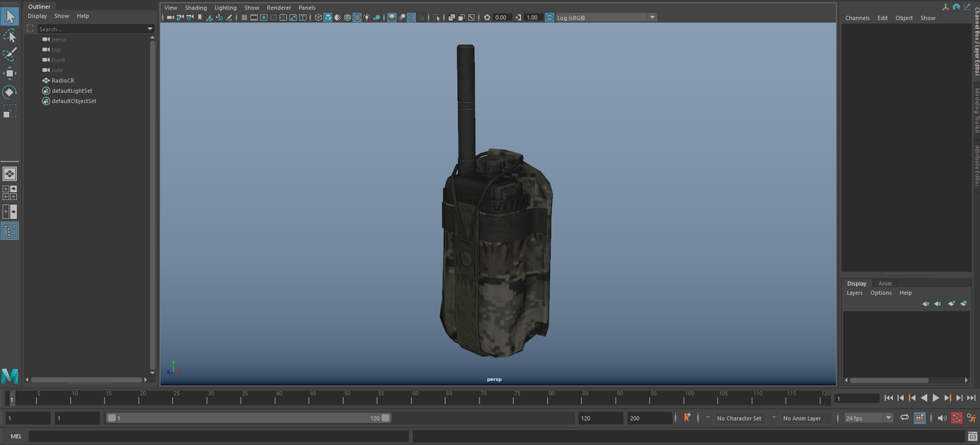Activate the Lasso select tool
Image resolution: width=980 pixels, height=445 pixels.
coord(9,35)
